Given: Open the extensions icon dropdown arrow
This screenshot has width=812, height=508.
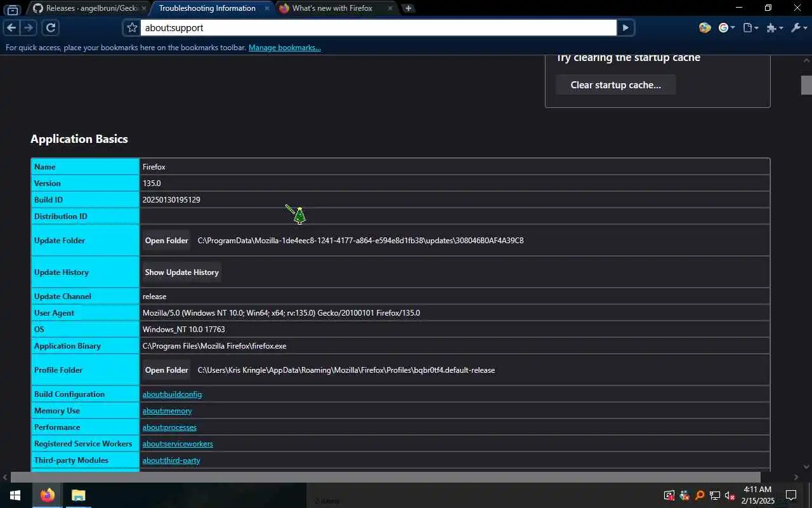Looking at the screenshot, I should pos(781,28).
